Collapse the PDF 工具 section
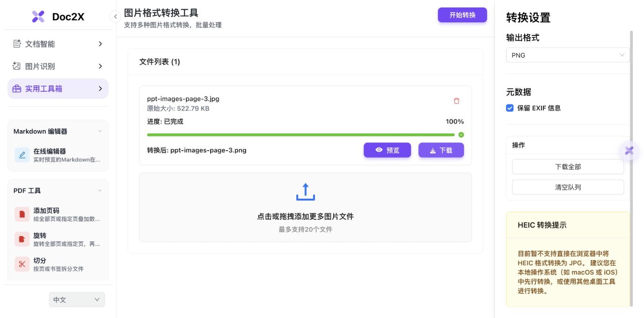 tap(100, 191)
